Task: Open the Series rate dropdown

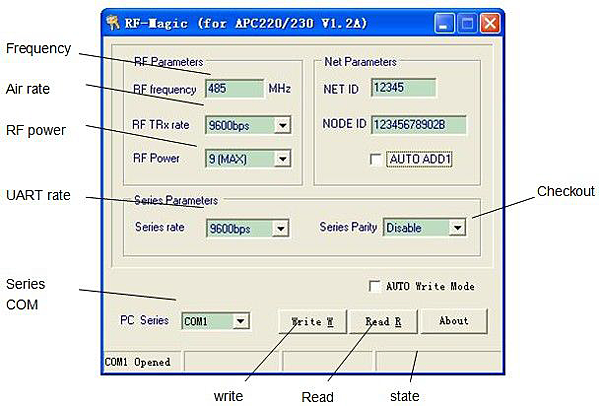Action: point(280,229)
